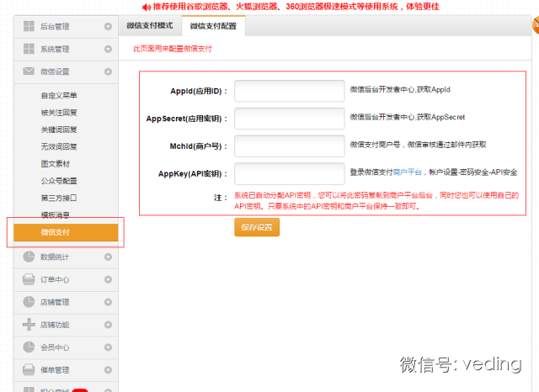Expand the 数据统计 menu arrow

(108, 257)
